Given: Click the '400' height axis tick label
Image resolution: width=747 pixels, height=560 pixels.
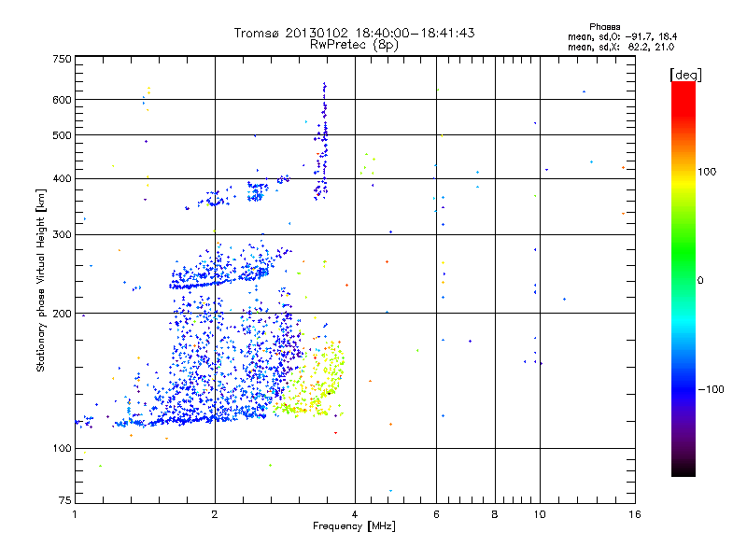Looking at the screenshot, I should click(x=62, y=178).
